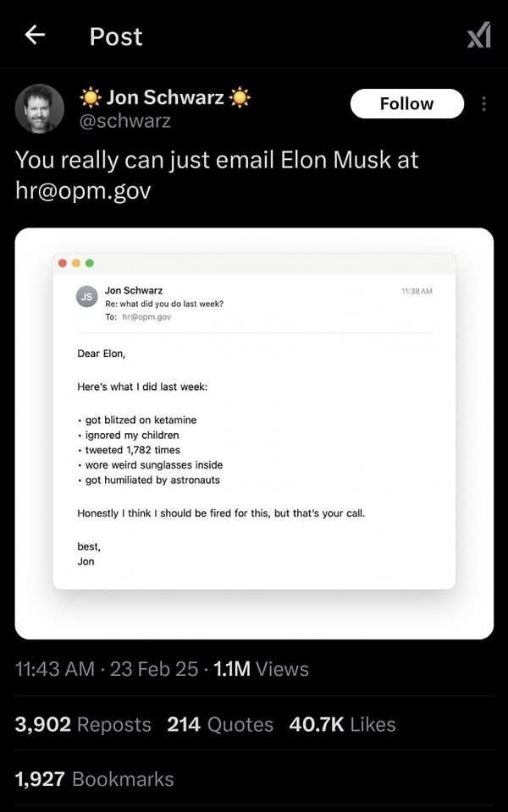Tap the sun emoji before the name
Screen dimensions: 508x812
[91, 97]
